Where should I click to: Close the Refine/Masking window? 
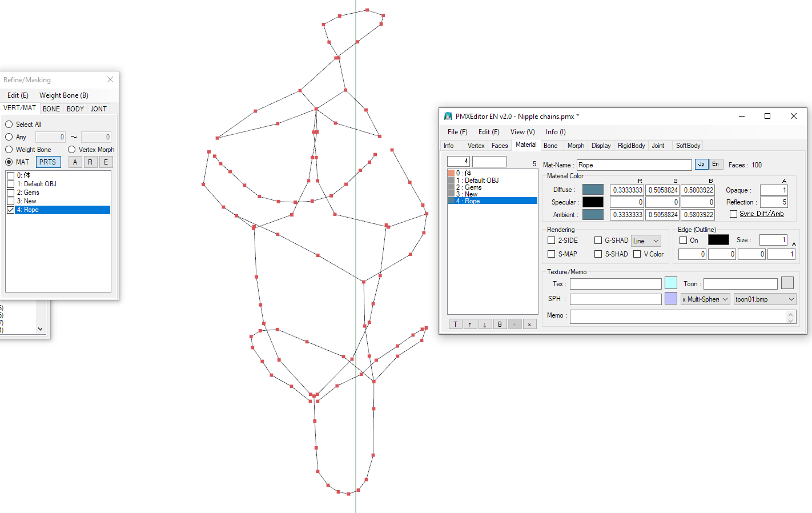pyautogui.click(x=110, y=79)
